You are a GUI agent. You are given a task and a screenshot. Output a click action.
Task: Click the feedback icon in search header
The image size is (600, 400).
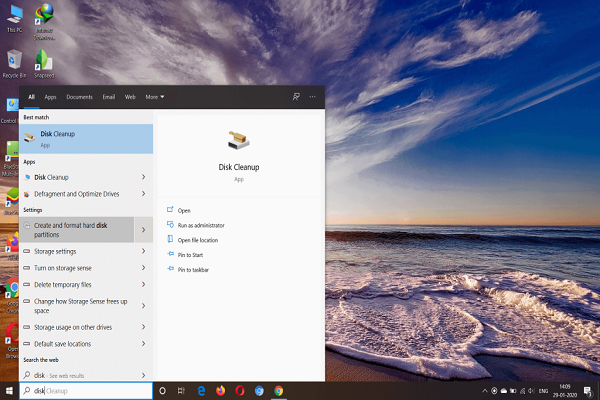296,97
